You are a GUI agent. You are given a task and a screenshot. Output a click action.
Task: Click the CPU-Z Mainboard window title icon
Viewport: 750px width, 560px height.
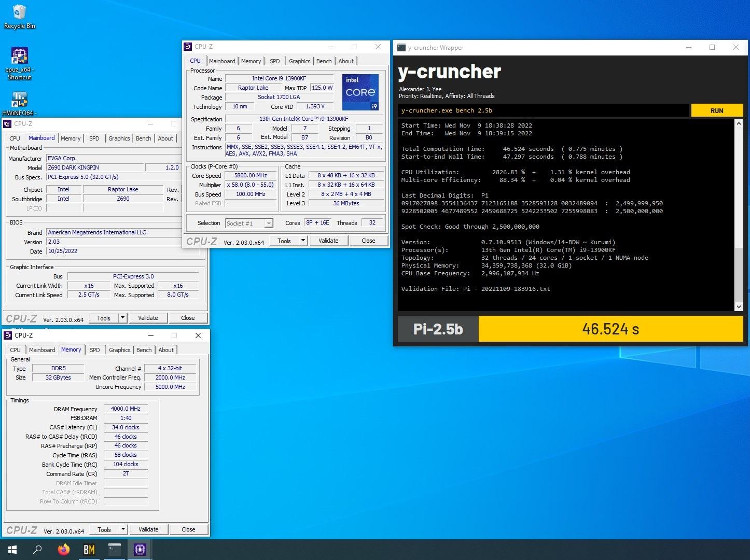point(7,124)
